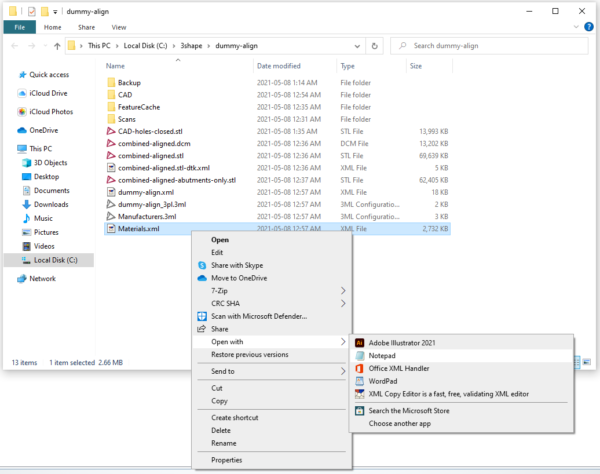Choose Notepad from Open with list
The image size is (600, 474).
384,355
